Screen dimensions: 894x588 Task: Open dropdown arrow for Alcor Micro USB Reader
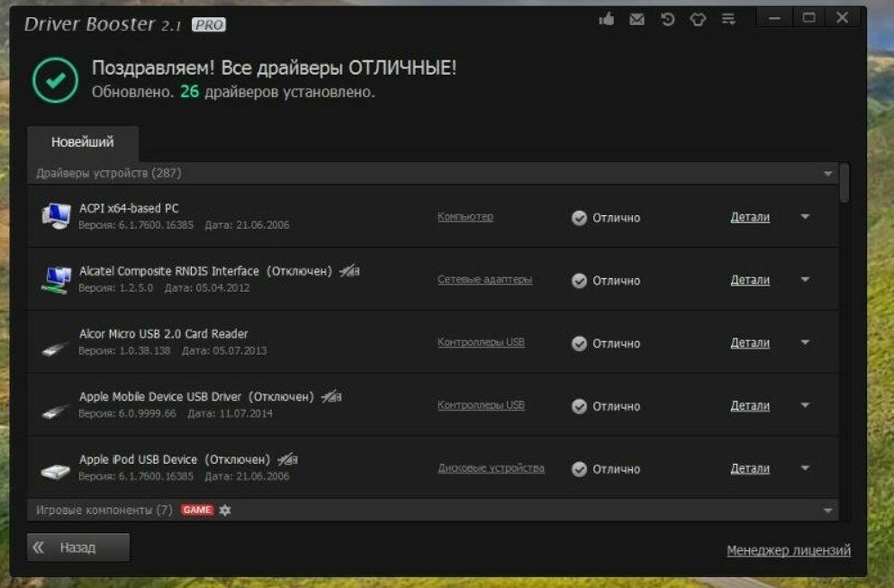[805, 342]
